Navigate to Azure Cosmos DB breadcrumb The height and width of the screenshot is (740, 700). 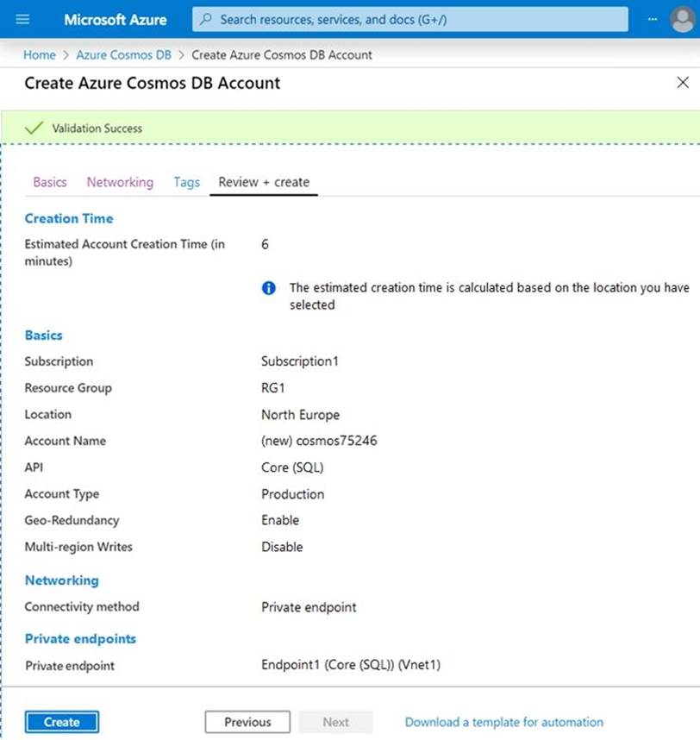123,54
